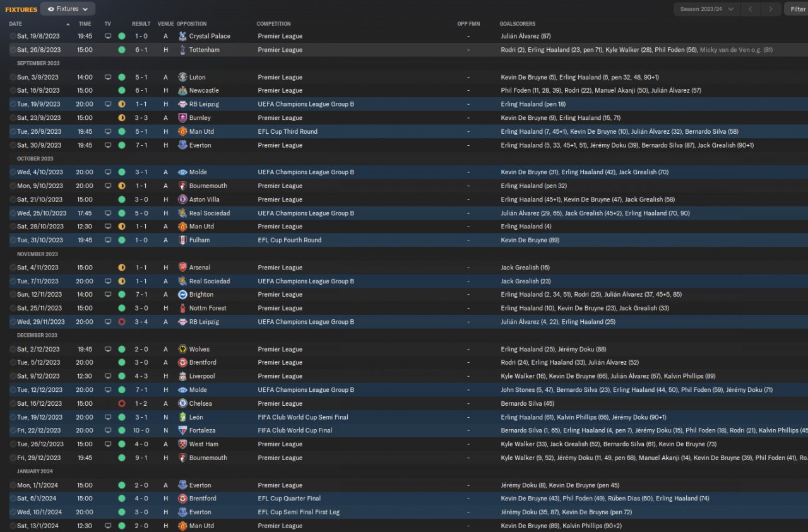Click the Liverpool club crest
Image resolution: width=808 pixels, height=532 pixels.
point(182,376)
